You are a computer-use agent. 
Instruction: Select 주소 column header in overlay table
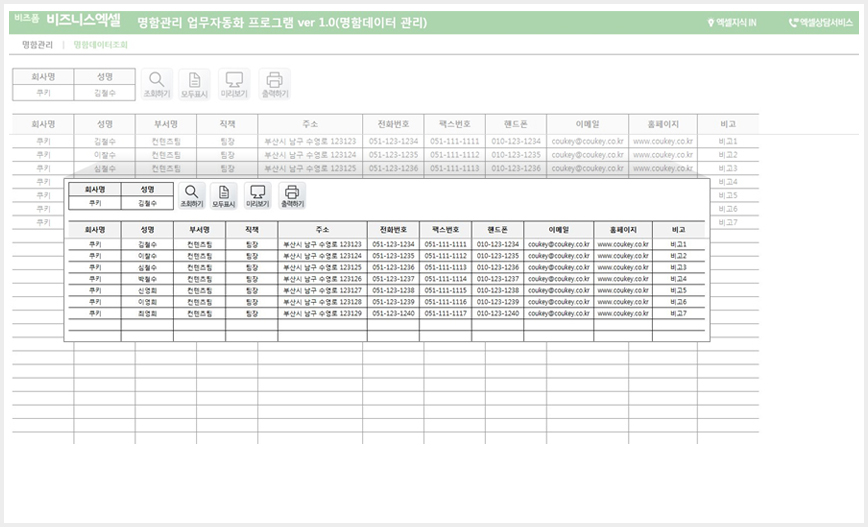(322, 230)
